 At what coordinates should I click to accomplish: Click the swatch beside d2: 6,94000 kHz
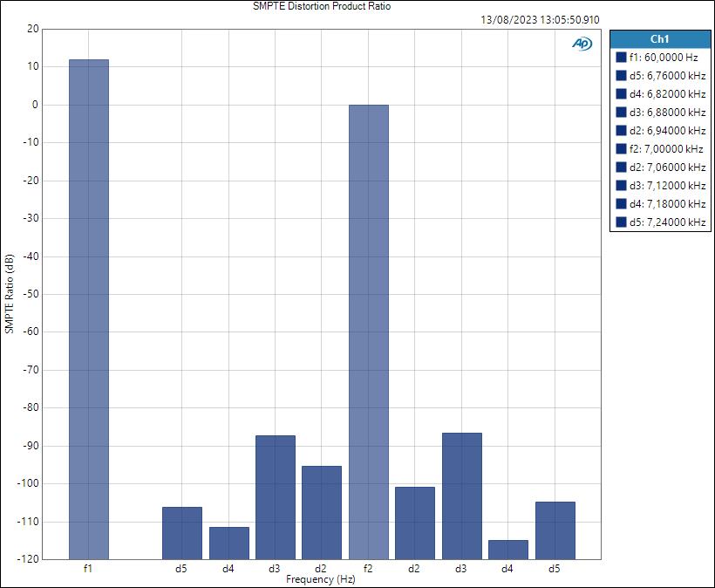(621, 131)
